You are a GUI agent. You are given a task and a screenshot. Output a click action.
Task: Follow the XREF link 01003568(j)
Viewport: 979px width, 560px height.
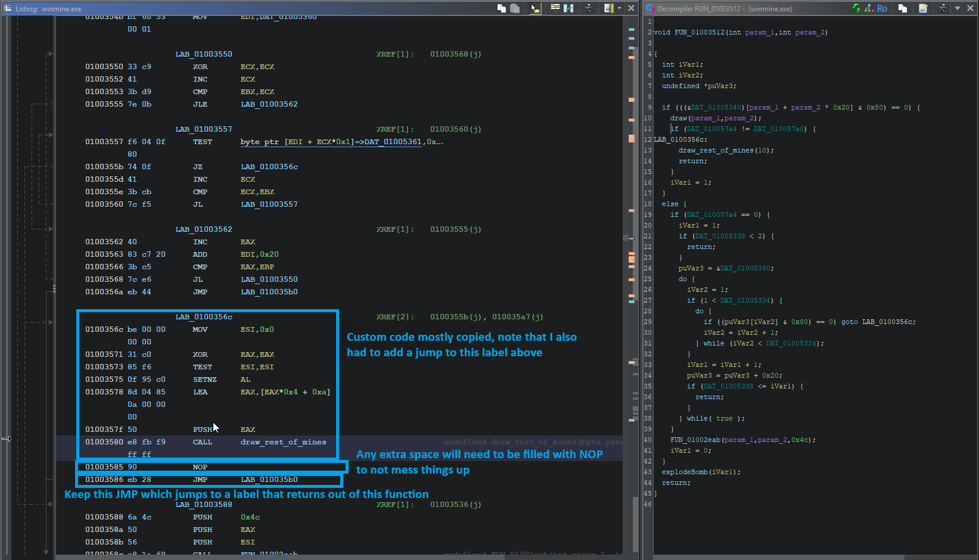point(455,54)
